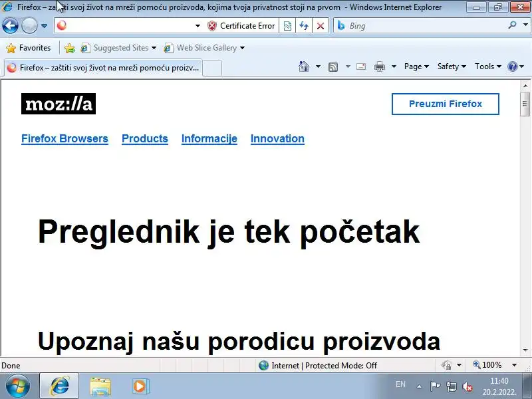Click the muted volume tray icon
Screen dimensions: 532x399
click(x=467, y=386)
